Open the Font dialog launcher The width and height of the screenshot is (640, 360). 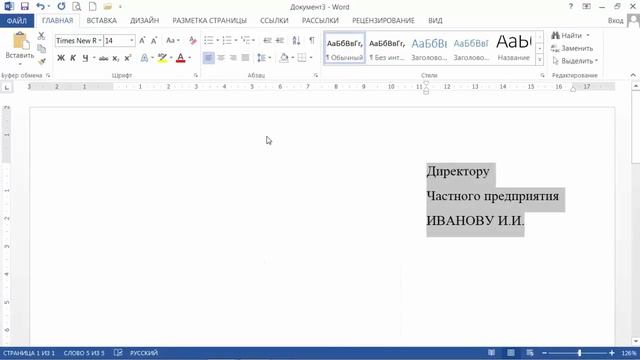196,76
